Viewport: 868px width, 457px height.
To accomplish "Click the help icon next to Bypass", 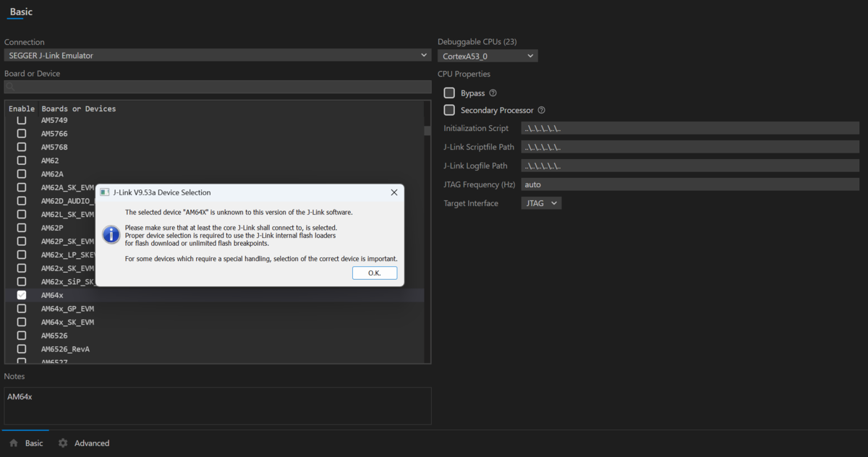I will [x=493, y=93].
